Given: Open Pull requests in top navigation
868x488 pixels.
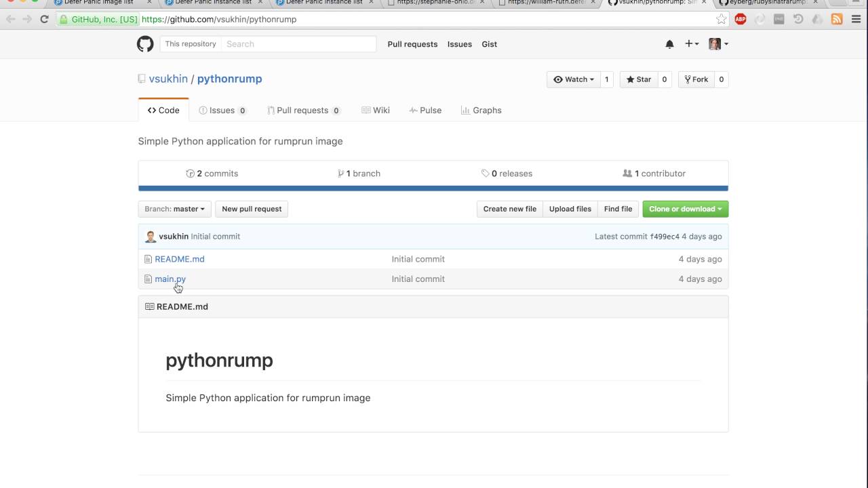Looking at the screenshot, I should coord(412,44).
